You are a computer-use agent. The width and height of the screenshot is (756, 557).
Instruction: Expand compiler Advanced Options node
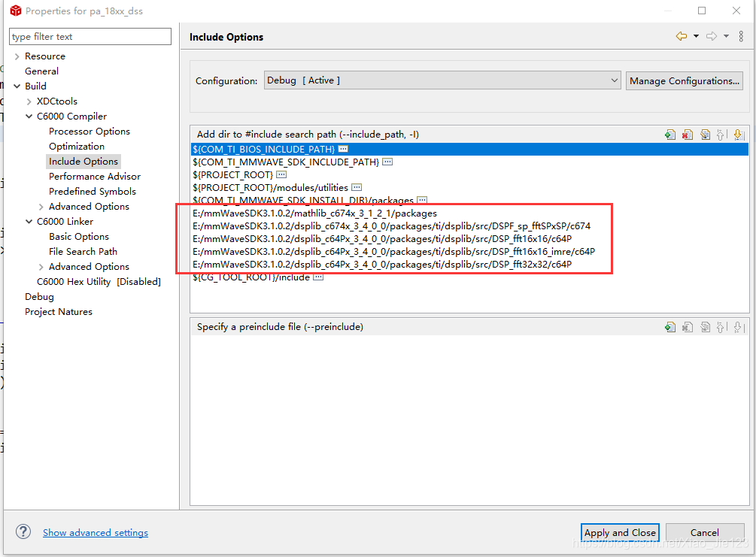[x=41, y=207]
